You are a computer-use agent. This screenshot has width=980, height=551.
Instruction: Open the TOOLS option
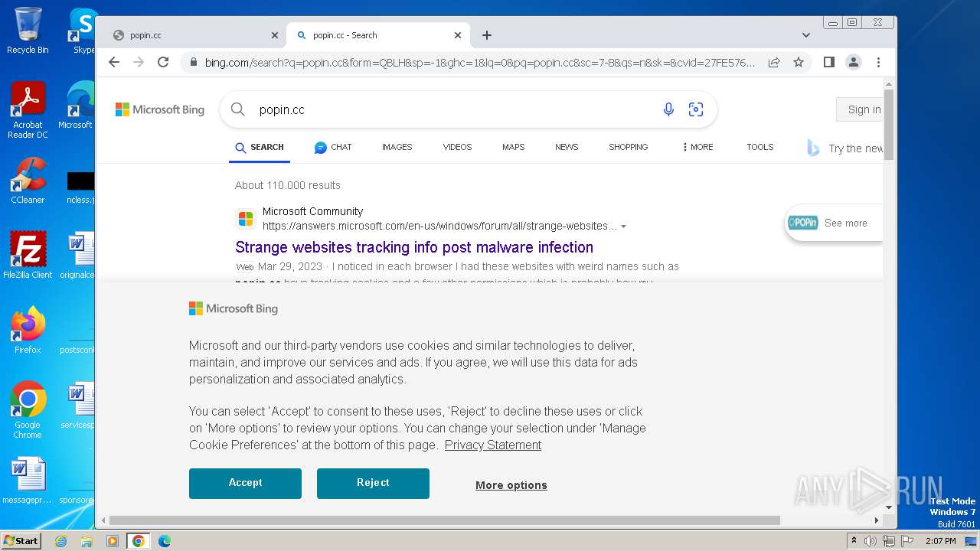pos(760,147)
